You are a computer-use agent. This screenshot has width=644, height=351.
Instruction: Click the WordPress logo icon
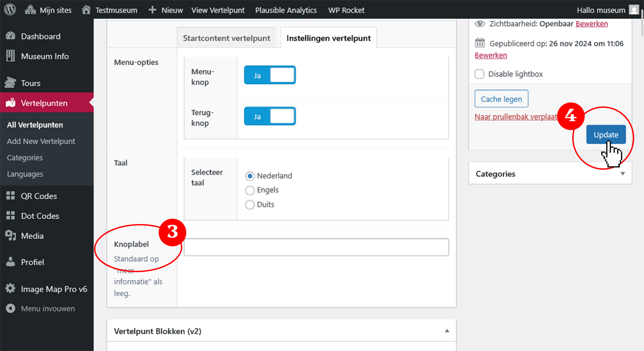coord(10,9)
